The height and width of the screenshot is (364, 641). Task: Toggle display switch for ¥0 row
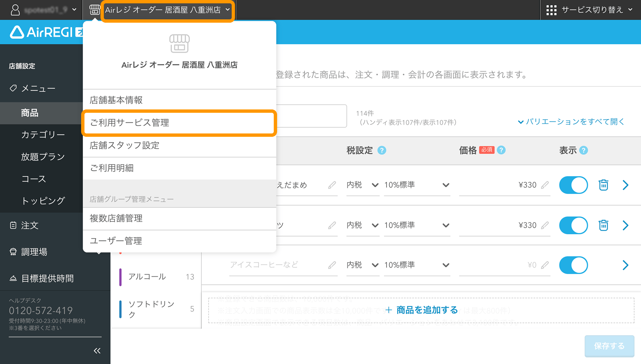pyautogui.click(x=573, y=265)
